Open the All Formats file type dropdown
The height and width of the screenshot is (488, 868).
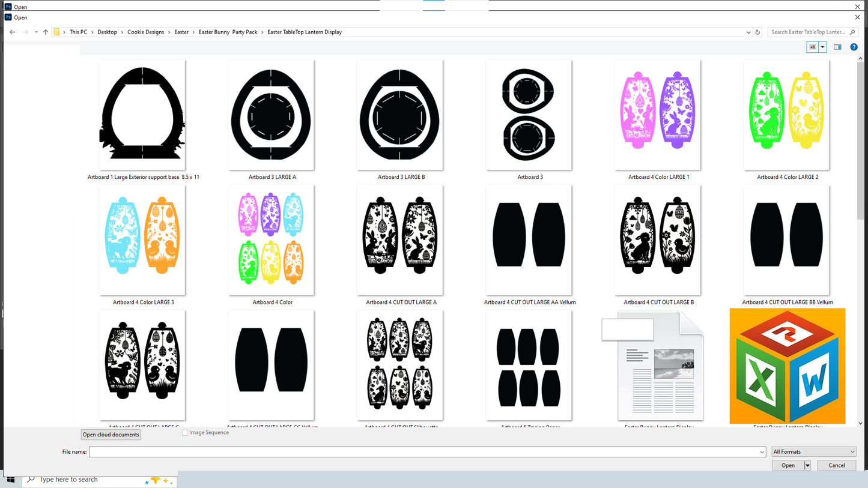(813, 452)
